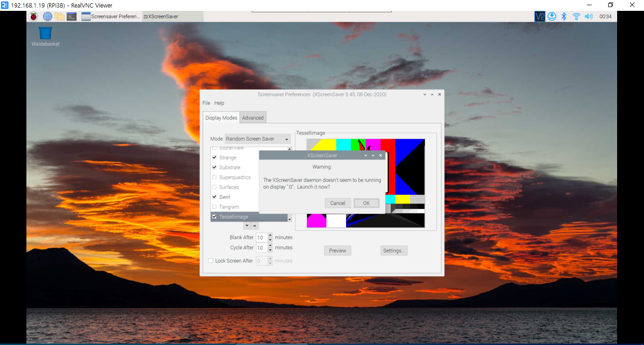Open a terminal from the taskbar

click(71, 16)
